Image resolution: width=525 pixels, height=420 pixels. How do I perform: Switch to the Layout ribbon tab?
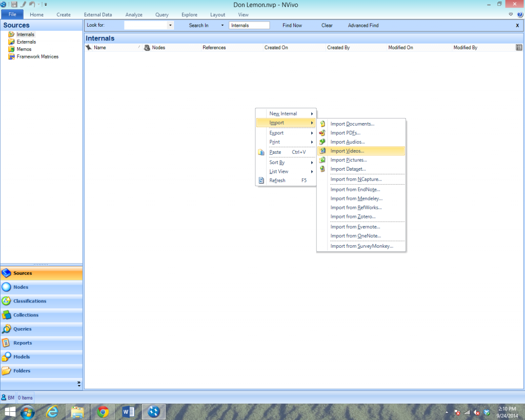pos(217,15)
